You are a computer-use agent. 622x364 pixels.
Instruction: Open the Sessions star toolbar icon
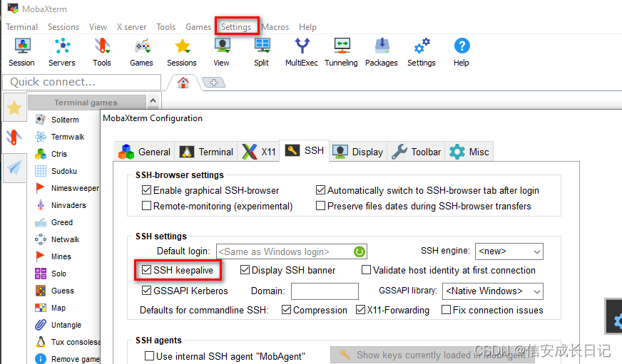(182, 52)
